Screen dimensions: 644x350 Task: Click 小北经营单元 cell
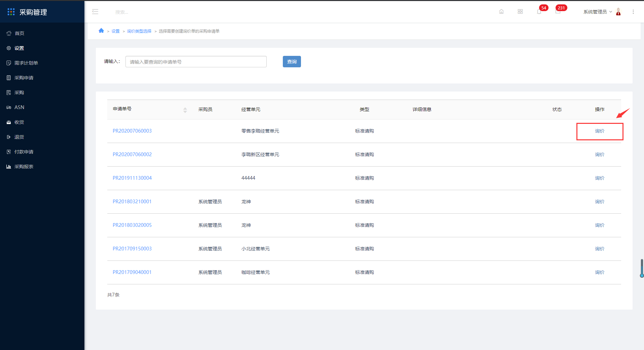(x=256, y=249)
